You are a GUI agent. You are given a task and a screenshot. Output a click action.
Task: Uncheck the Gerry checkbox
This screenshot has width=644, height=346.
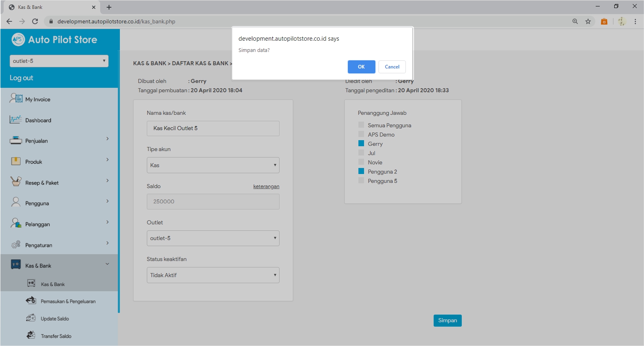(x=361, y=143)
